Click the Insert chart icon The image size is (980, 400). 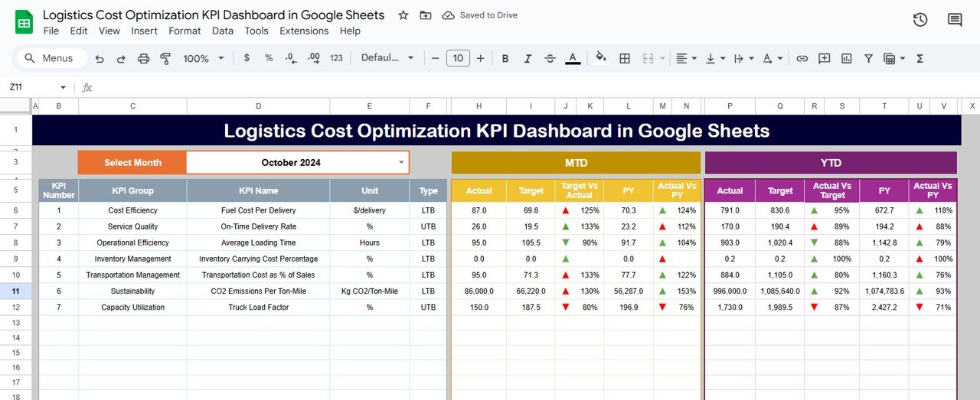click(846, 58)
